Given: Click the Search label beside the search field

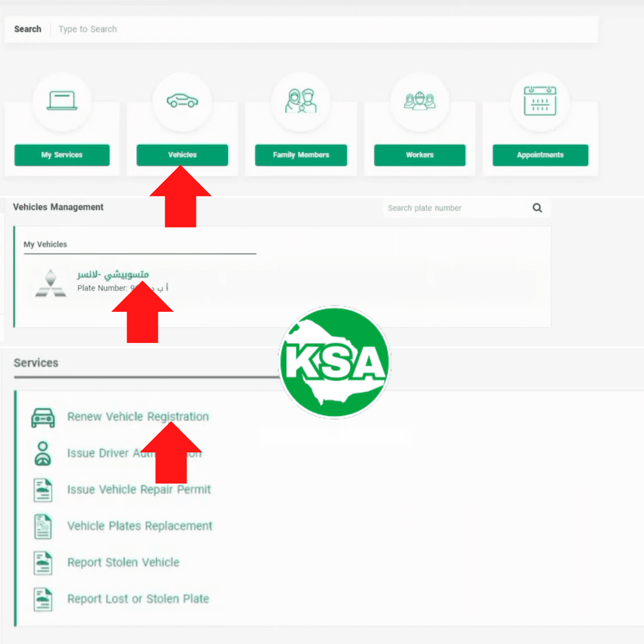Looking at the screenshot, I should point(27,29).
